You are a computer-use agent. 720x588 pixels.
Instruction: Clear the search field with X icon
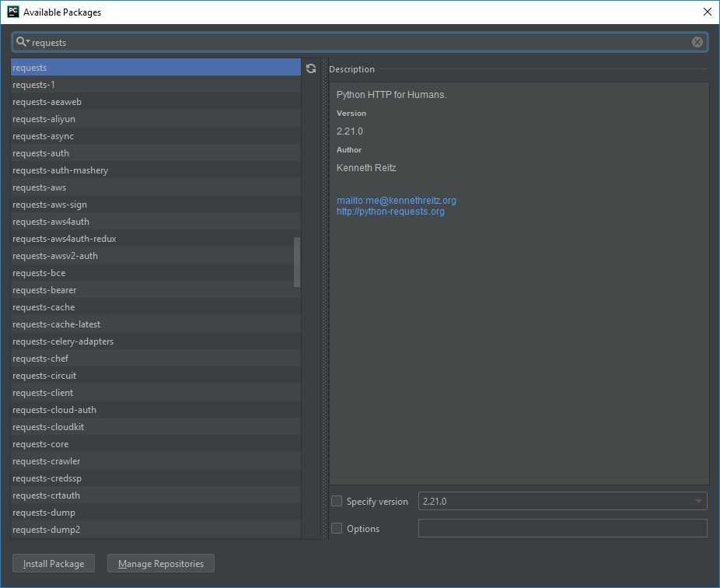coord(697,42)
